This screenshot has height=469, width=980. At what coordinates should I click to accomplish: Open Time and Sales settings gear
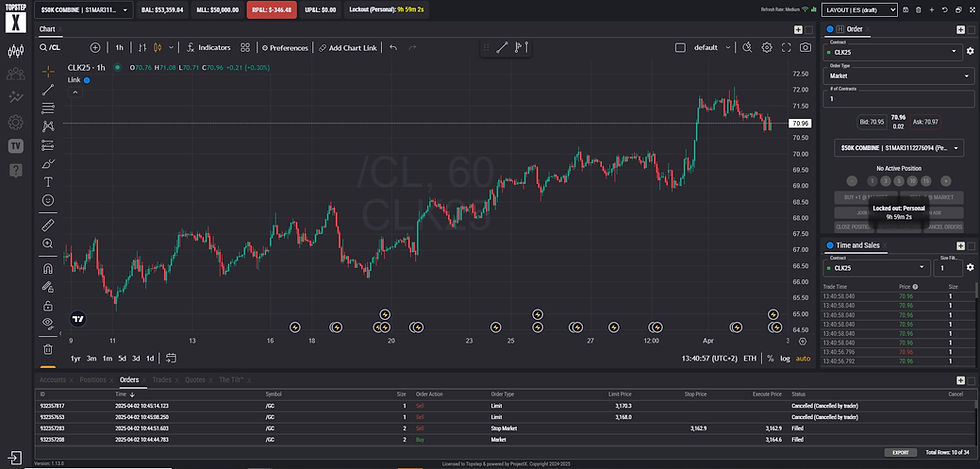[970, 267]
